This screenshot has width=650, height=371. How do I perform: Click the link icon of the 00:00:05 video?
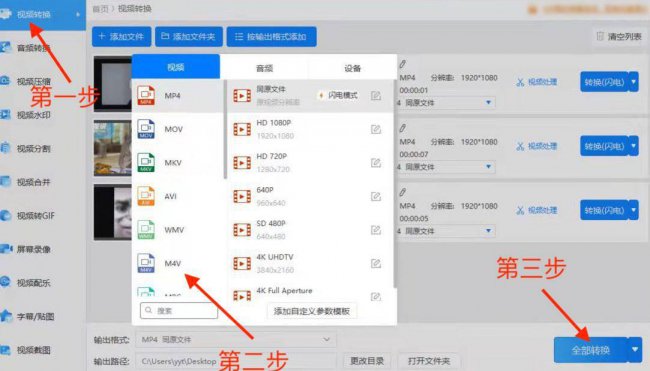pyautogui.click(x=403, y=193)
